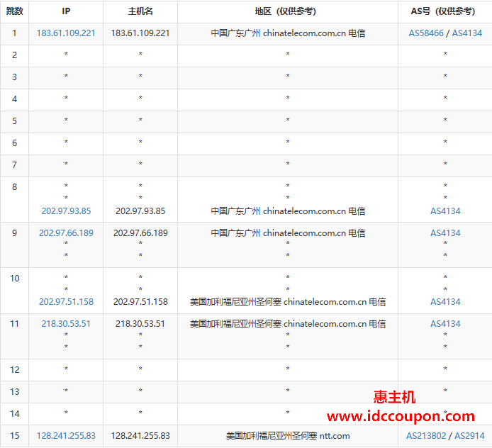
Task: Click the 主机名 column header
Action: (x=140, y=11)
